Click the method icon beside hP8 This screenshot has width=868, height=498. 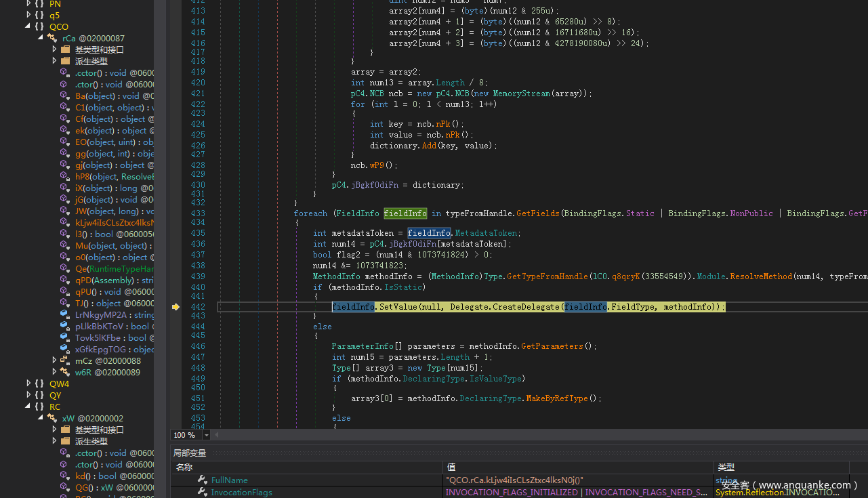click(x=65, y=177)
